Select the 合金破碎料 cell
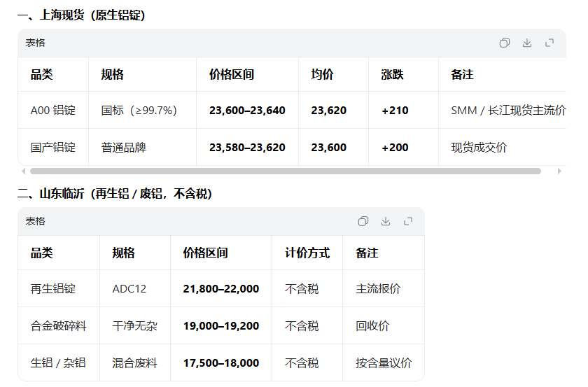588x387 pixels. pyautogui.click(x=59, y=326)
